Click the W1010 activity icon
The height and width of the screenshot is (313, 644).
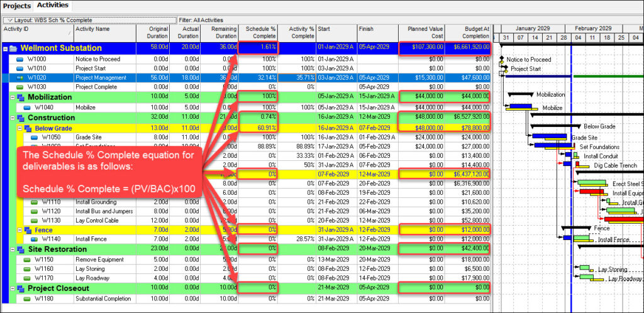pyautogui.click(x=20, y=68)
